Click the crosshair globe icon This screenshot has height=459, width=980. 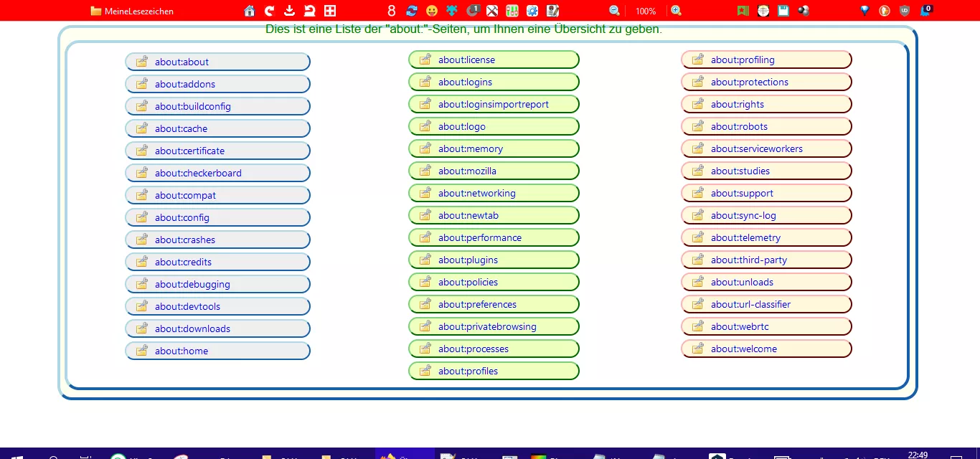click(x=763, y=11)
